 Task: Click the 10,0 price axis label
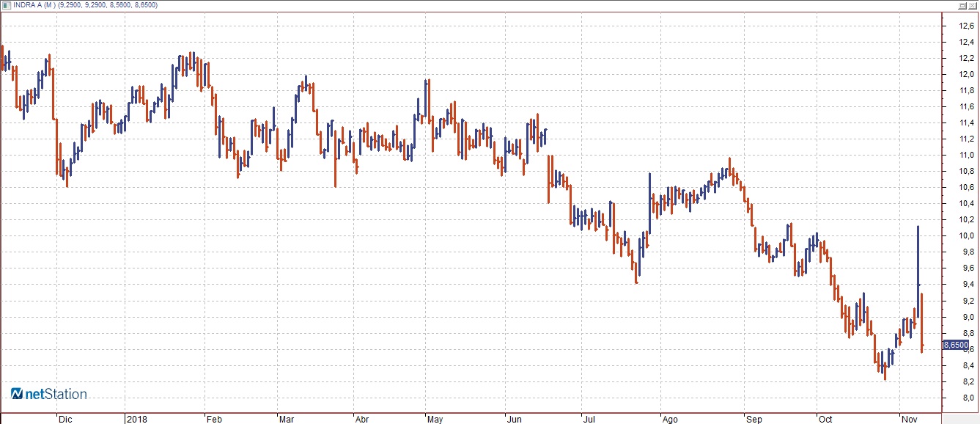point(966,236)
